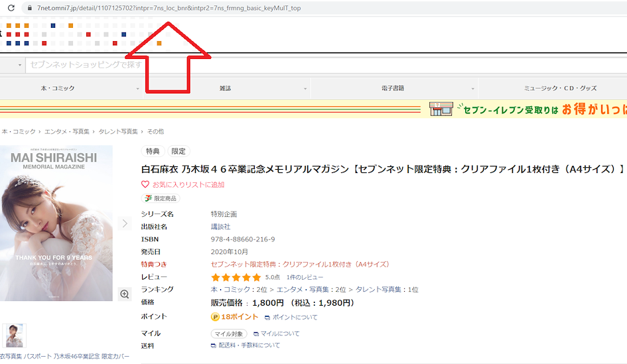This screenshot has width=627, height=364.
Task: Show next product image with chevron arrow
Action: click(125, 223)
